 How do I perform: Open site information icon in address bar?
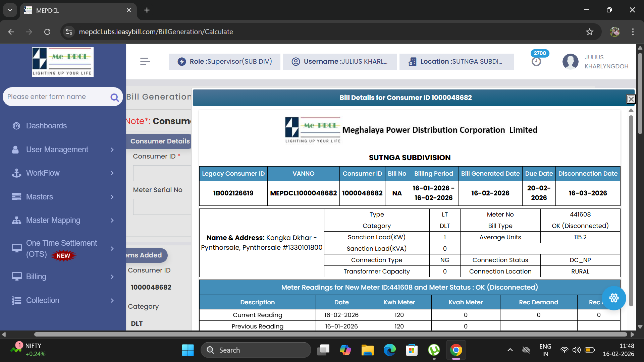pyautogui.click(x=69, y=32)
